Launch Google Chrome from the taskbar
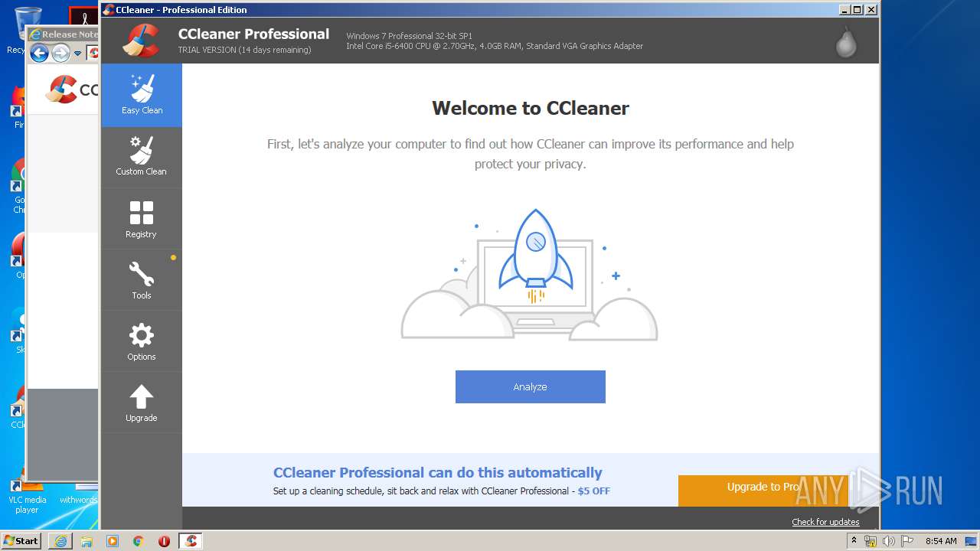The image size is (980, 551). 139,541
